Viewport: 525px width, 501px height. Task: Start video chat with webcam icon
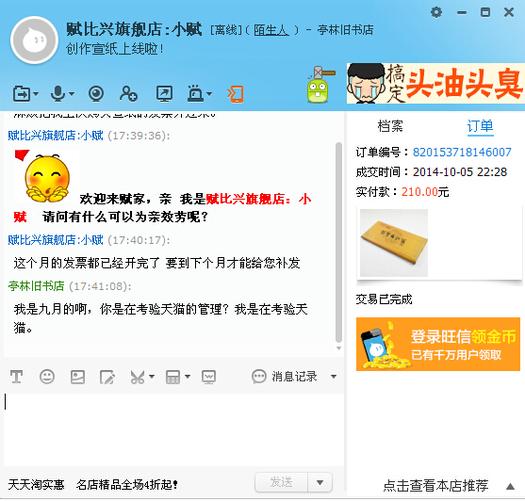[x=96, y=93]
